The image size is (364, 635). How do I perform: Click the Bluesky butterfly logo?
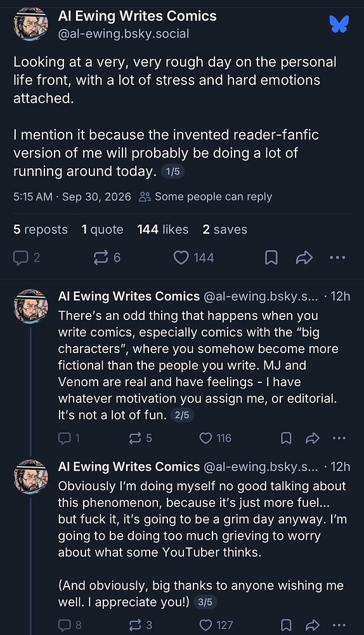(339, 24)
